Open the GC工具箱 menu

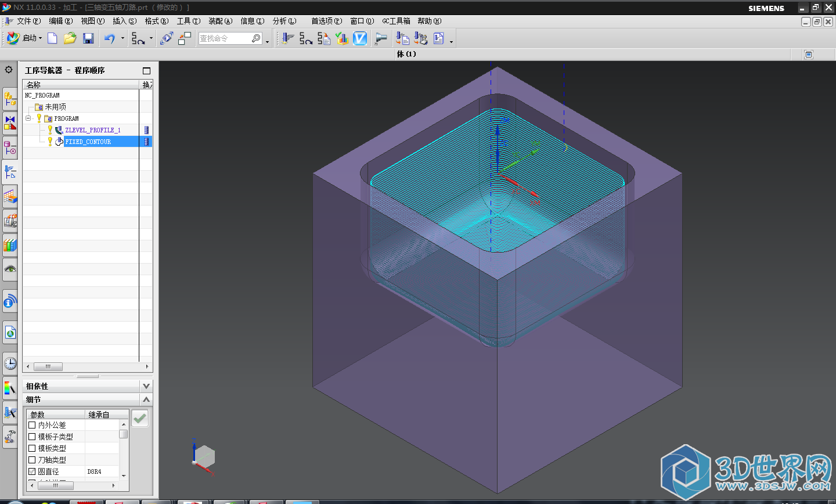396,21
